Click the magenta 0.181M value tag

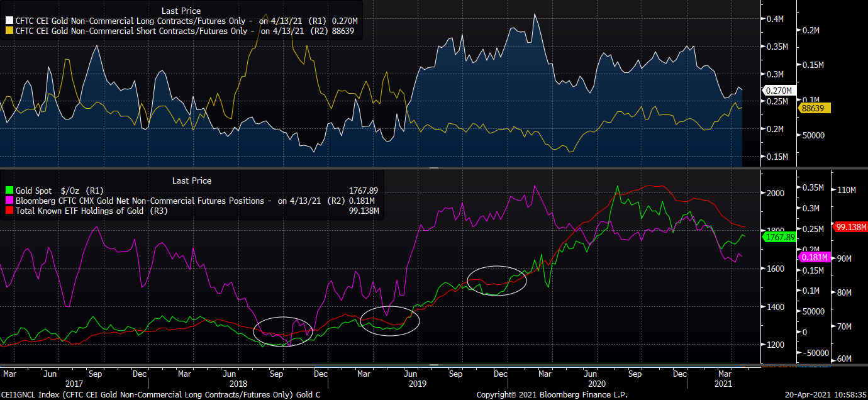(815, 257)
